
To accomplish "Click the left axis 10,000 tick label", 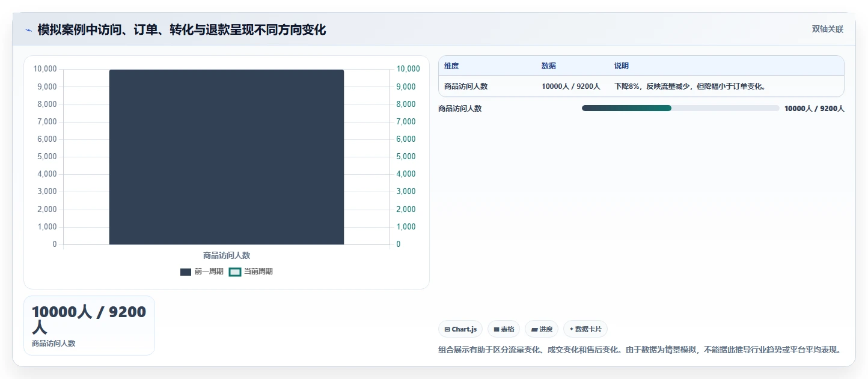I will coord(45,69).
